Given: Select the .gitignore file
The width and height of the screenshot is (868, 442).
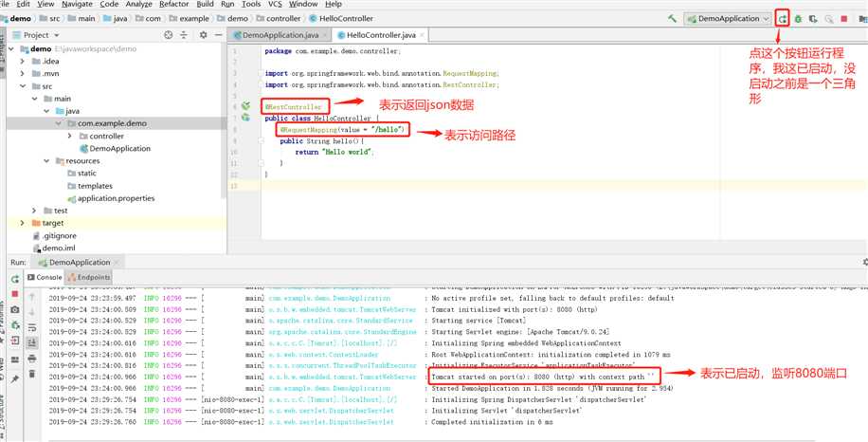Looking at the screenshot, I should tap(54, 236).
